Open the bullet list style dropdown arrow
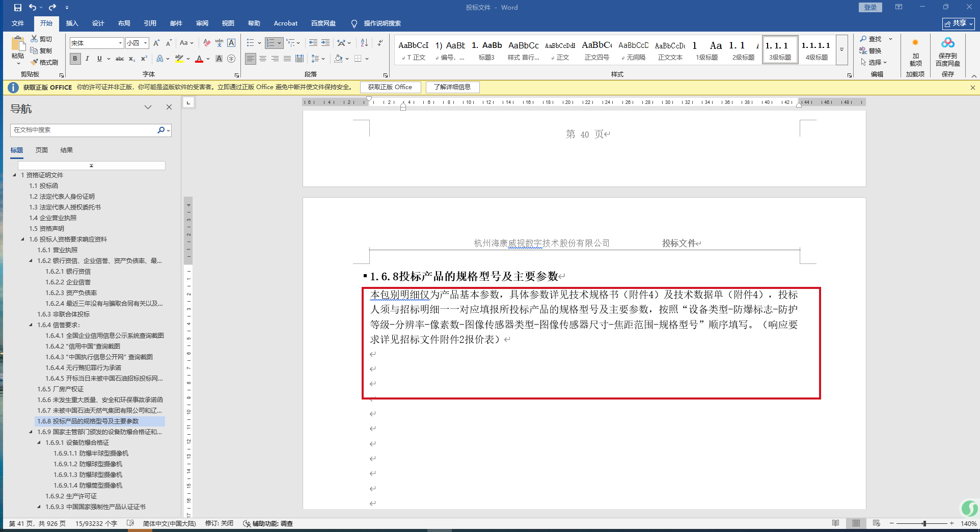Viewport: 980px width, 532px height. (259, 43)
